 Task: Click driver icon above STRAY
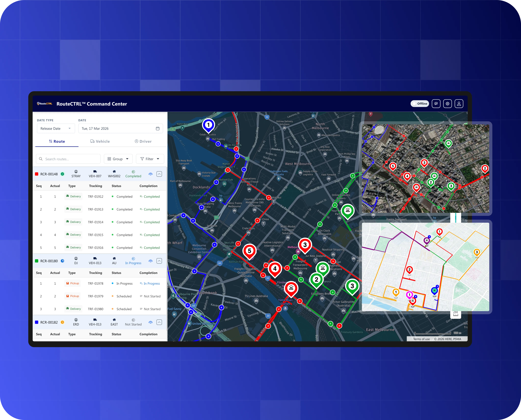[x=76, y=171]
